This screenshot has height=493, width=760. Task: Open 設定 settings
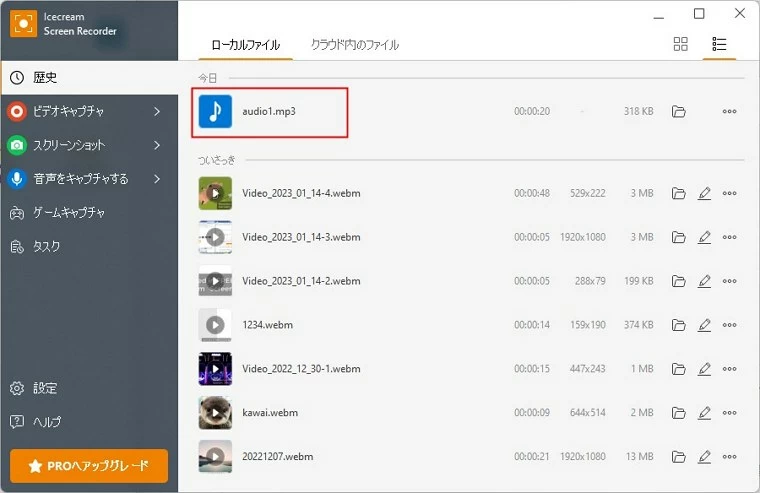[45, 388]
